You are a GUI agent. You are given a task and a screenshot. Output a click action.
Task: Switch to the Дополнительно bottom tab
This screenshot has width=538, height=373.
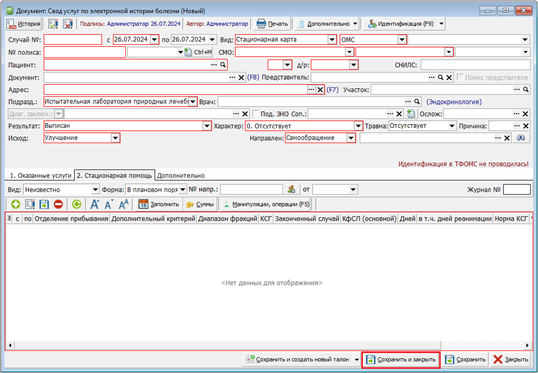[x=180, y=175]
